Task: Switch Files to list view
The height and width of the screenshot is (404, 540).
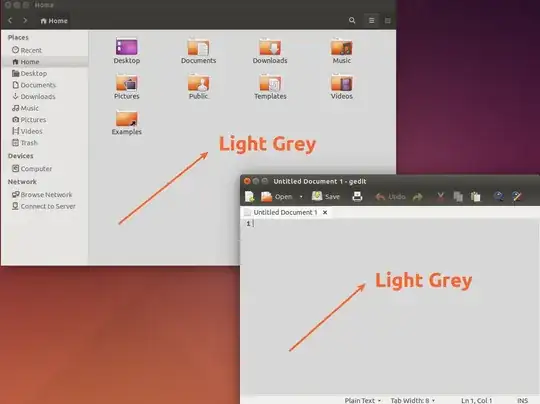Action: pos(372,21)
